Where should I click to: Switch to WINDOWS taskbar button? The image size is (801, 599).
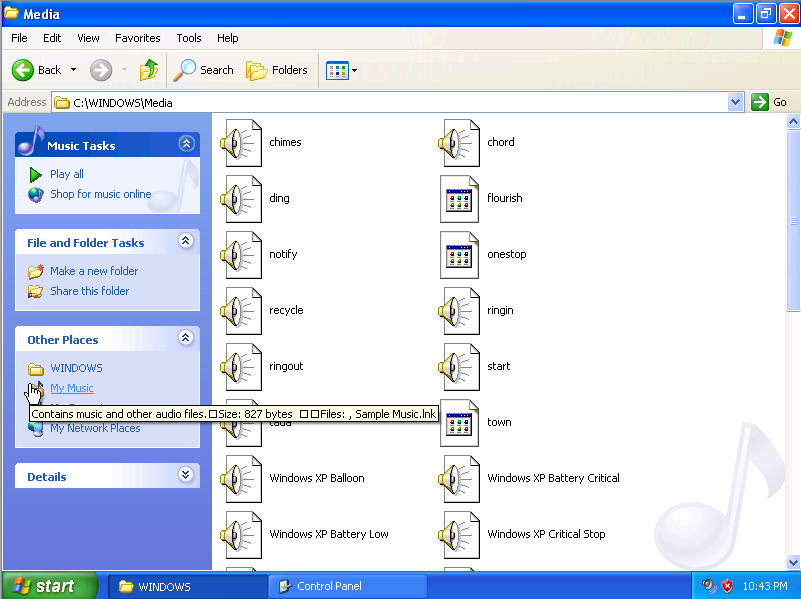click(x=188, y=586)
